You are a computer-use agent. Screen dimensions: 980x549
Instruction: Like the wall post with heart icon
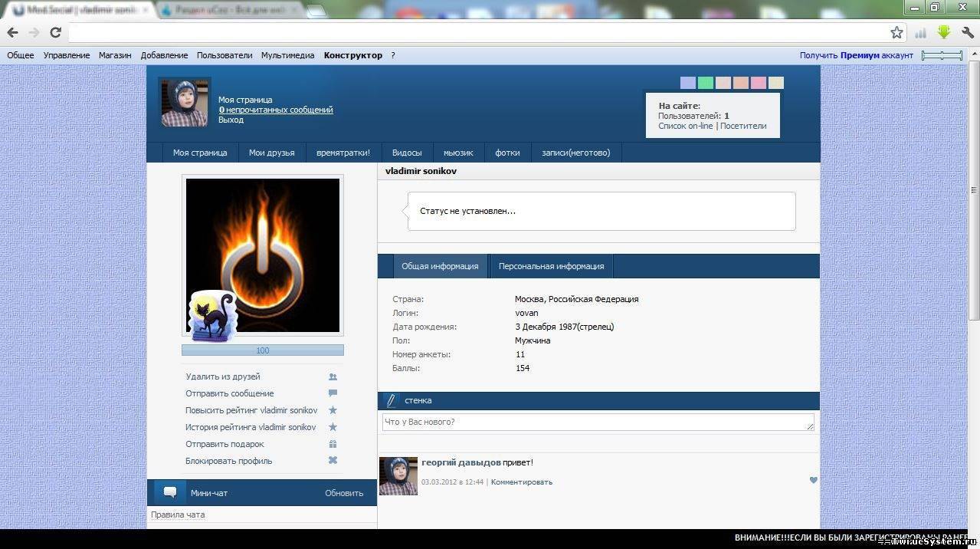813,481
